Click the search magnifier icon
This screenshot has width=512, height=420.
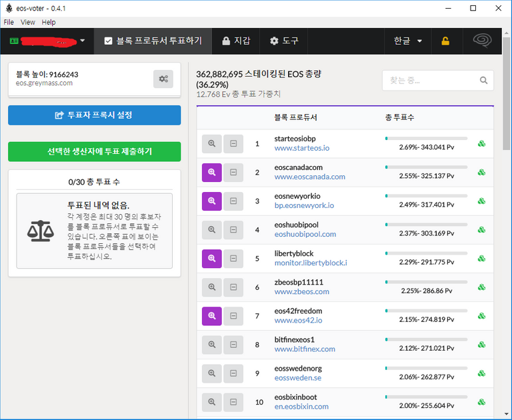click(483, 80)
